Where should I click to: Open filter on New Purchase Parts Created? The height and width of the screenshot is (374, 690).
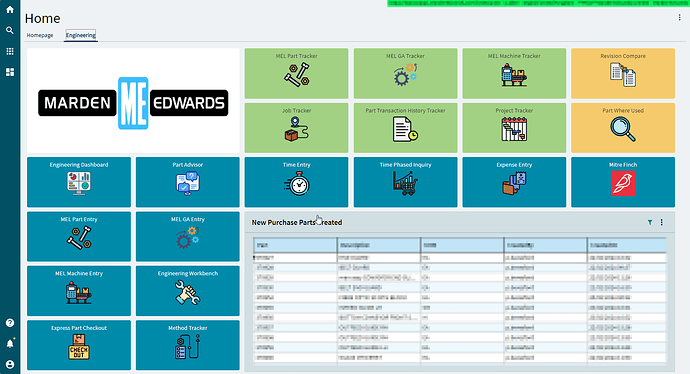(650, 222)
